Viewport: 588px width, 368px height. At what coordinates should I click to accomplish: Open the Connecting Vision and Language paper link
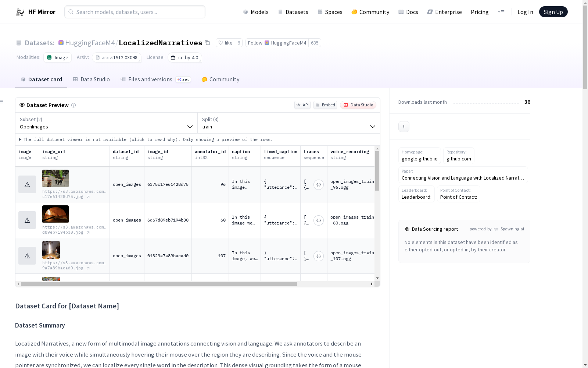(x=463, y=175)
